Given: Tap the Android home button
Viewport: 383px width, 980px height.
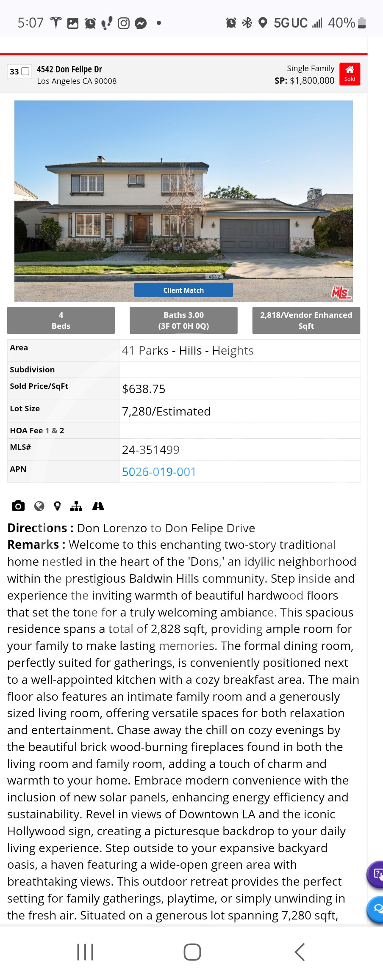Looking at the screenshot, I should [192, 952].
